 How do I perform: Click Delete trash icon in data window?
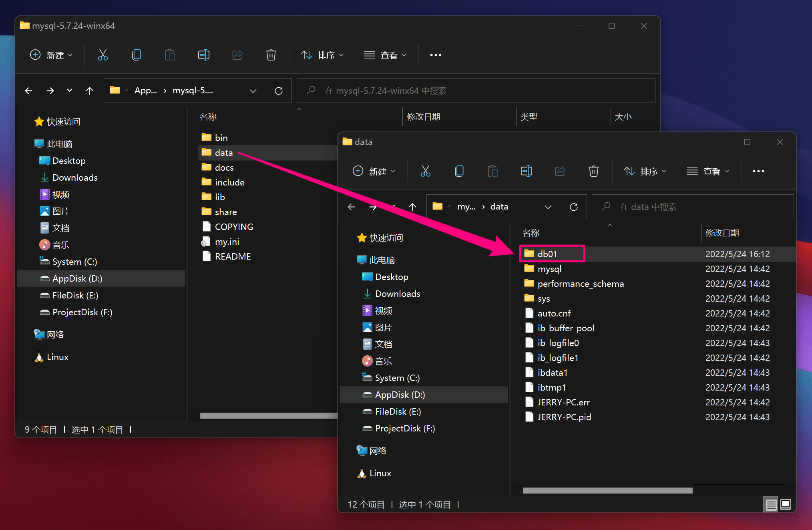tap(594, 171)
